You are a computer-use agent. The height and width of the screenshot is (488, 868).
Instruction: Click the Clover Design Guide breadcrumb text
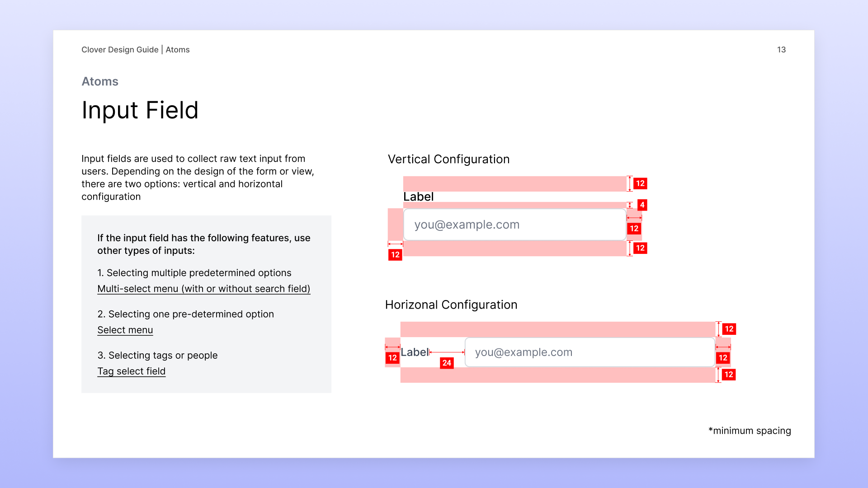120,50
